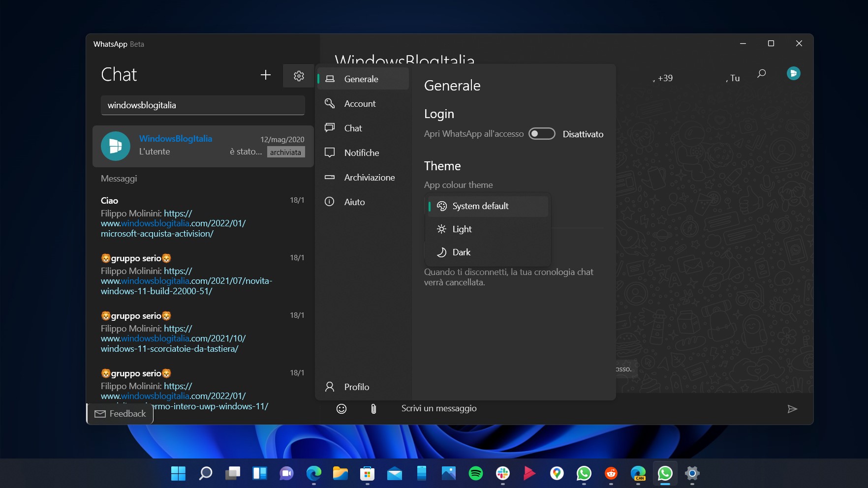Select System default theme option
Viewport: 868px width, 488px height.
488,206
